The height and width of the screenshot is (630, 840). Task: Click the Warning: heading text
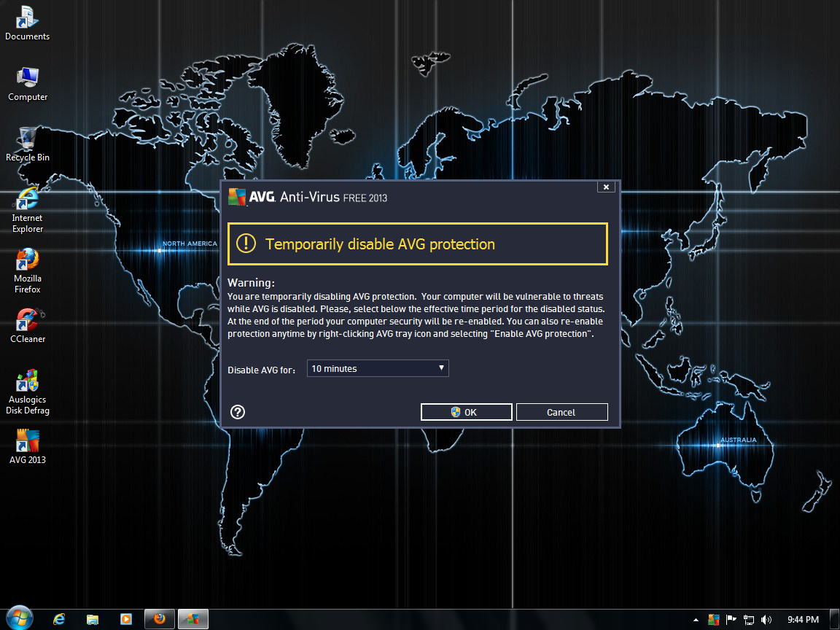click(251, 282)
